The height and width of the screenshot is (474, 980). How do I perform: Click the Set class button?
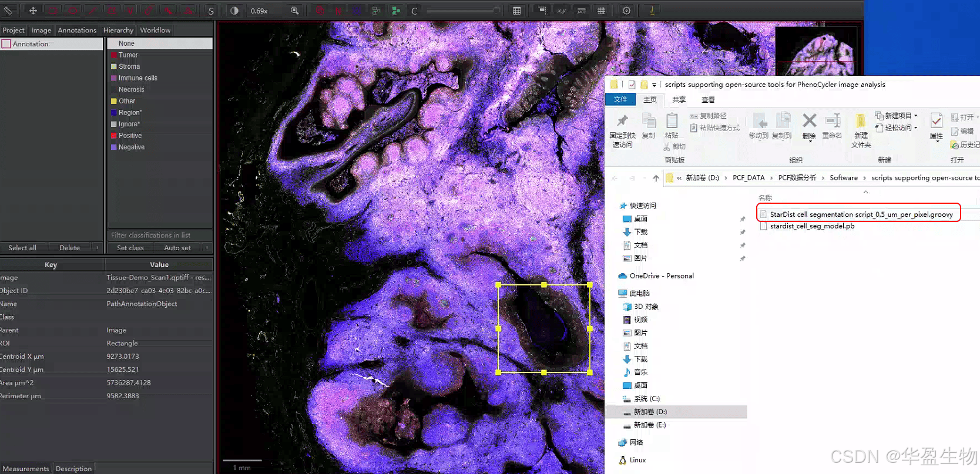[130, 248]
